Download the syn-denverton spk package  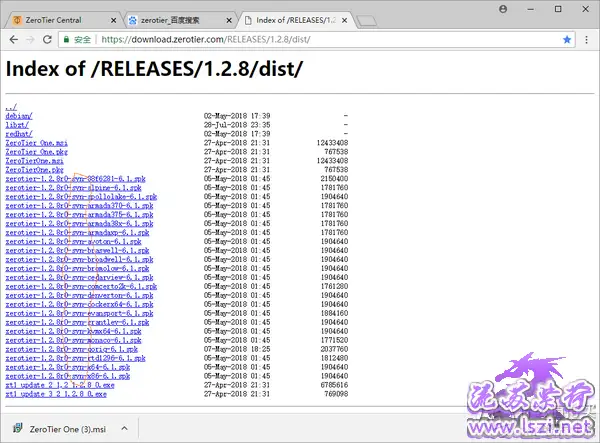[x=79, y=295]
